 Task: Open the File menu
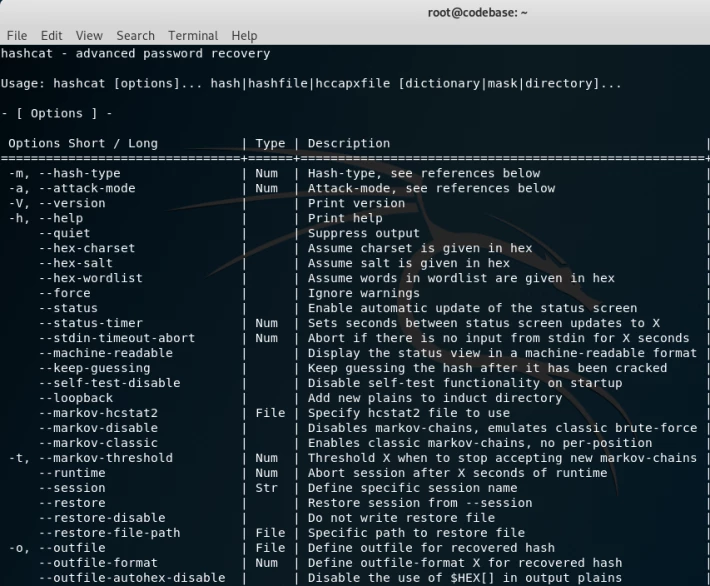point(17,35)
